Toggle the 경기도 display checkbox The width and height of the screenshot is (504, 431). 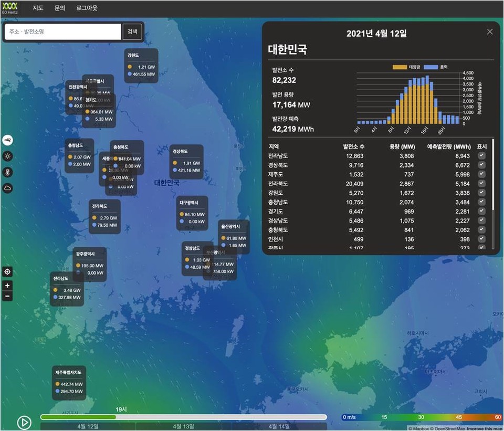(x=481, y=211)
